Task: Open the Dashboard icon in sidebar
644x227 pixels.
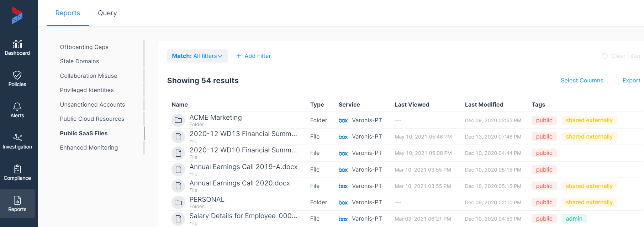Action: (x=17, y=44)
